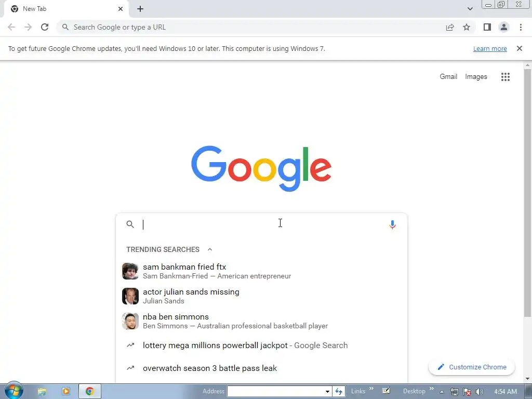Bookmark this tab with the star icon

point(467,27)
